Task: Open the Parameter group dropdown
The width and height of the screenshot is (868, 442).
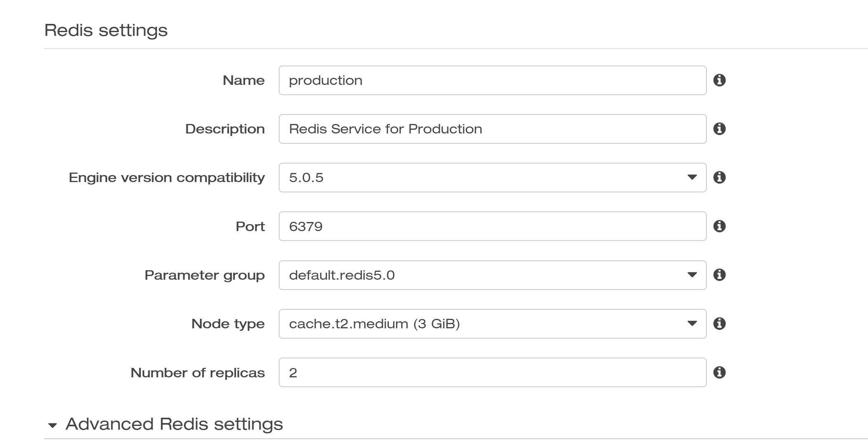Action: pyautogui.click(x=492, y=275)
